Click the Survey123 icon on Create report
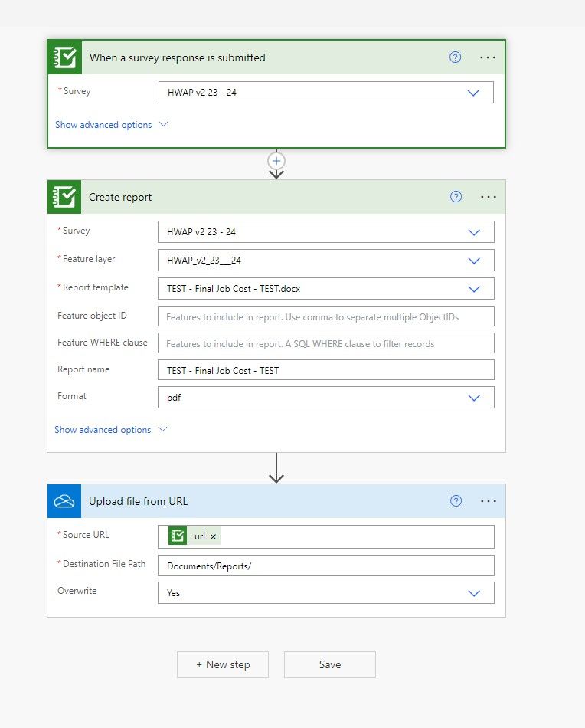The image size is (585, 728). point(64,197)
